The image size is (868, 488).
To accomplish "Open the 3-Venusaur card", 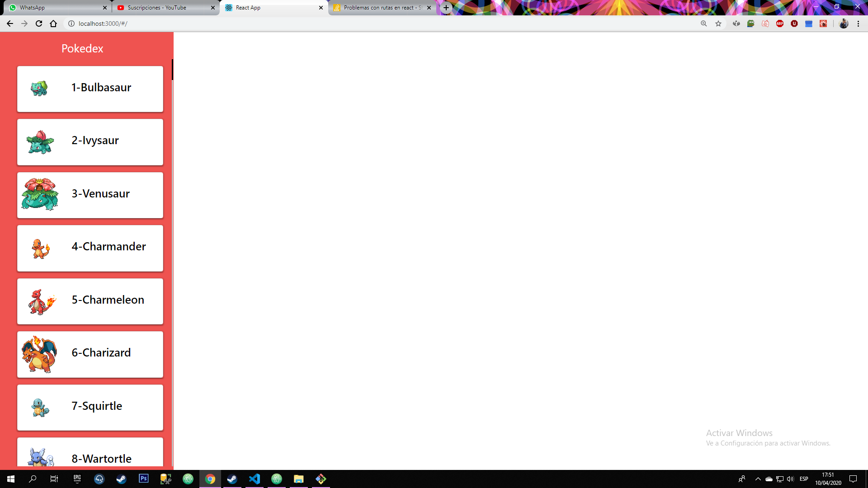I will click(x=90, y=195).
